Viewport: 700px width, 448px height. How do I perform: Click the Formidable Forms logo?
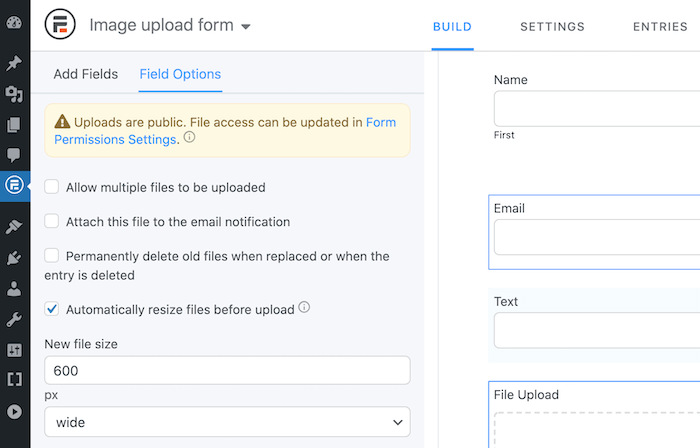click(60, 25)
